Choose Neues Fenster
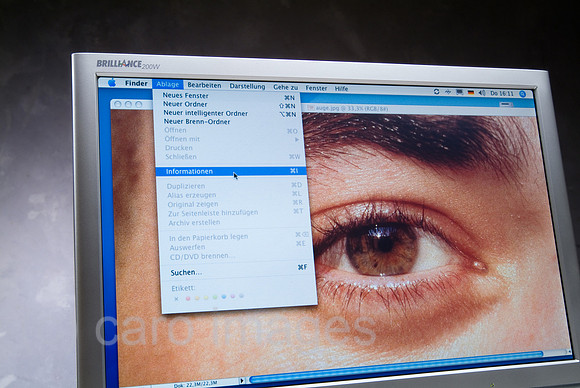The image size is (580, 388). (x=228, y=96)
